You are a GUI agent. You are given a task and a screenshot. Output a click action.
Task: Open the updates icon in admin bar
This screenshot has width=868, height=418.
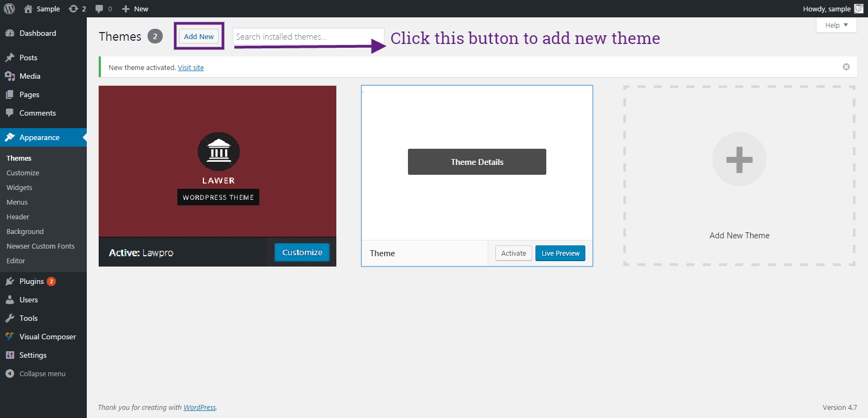[x=74, y=9]
